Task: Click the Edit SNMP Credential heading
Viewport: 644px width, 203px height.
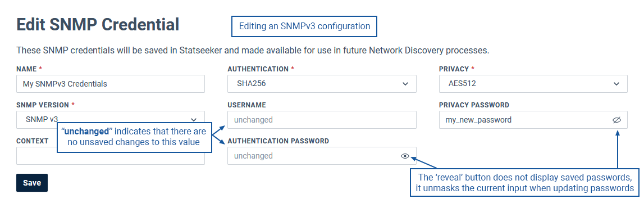Action: click(x=98, y=25)
